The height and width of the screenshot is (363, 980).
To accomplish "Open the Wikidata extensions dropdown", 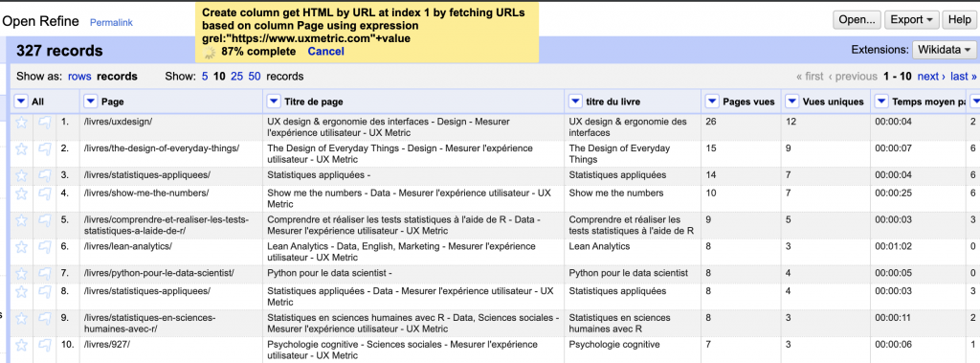I will [x=944, y=50].
